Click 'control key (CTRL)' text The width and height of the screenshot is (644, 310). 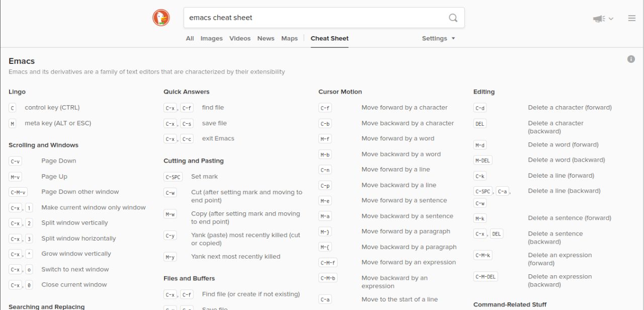click(52, 107)
